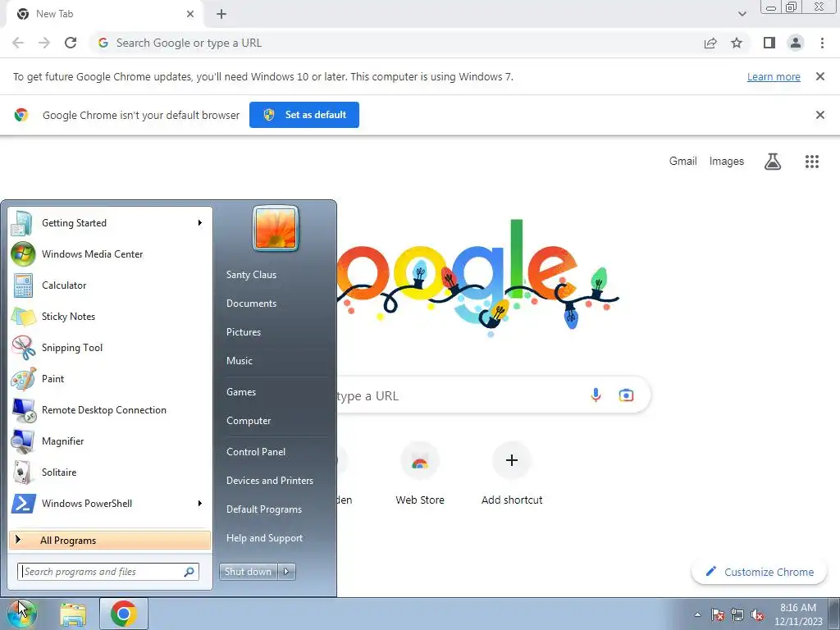Open Web Store shortcut

tap(420, 474)
